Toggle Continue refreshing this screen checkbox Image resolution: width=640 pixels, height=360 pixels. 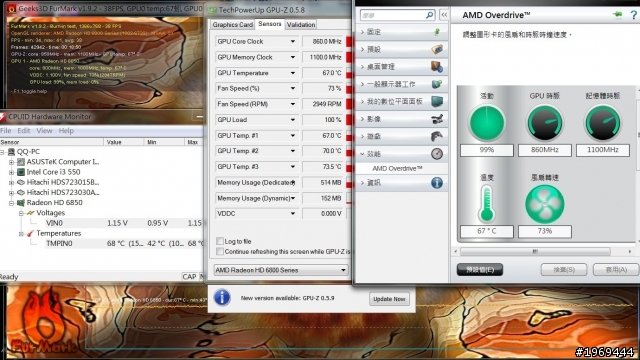coord(220,251)
